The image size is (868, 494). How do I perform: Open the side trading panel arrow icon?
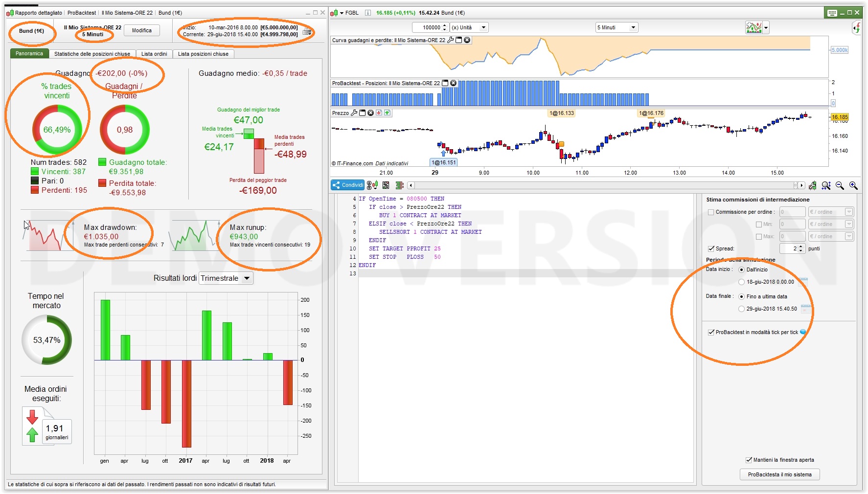(857, 28)
